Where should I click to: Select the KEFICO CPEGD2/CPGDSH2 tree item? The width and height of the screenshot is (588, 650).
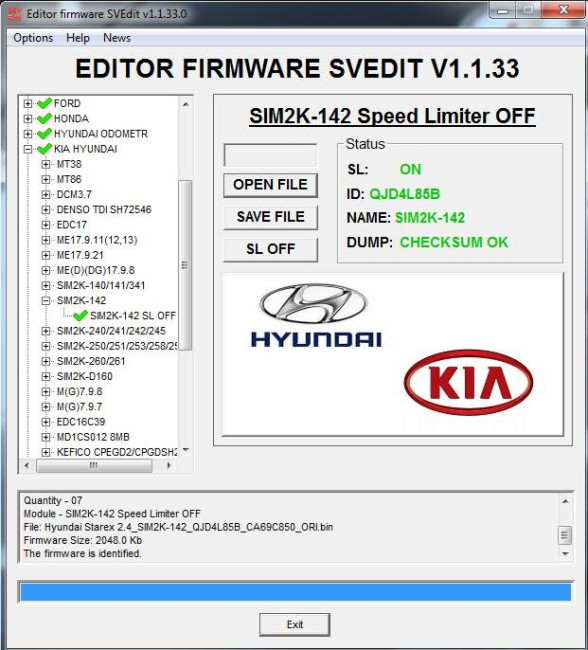click(x=117, y=452)
